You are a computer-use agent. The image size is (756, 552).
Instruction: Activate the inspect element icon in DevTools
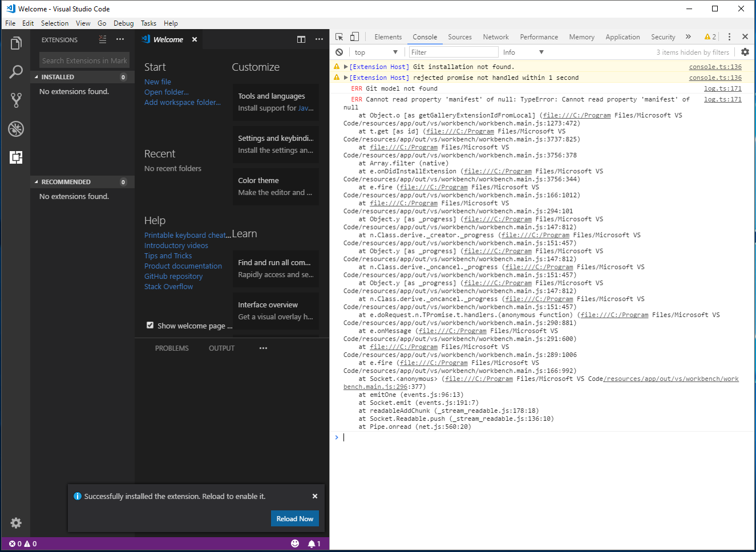[x=339, y=36]
